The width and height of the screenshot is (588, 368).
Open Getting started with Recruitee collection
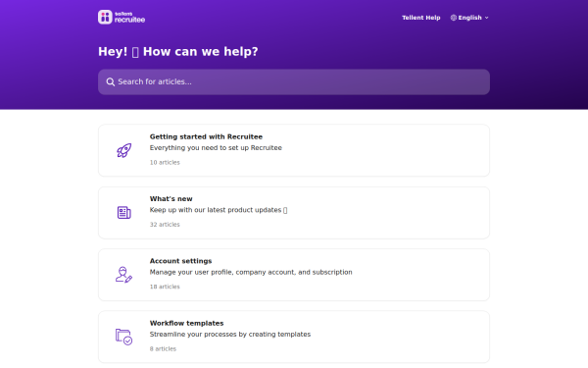point(294,150)
